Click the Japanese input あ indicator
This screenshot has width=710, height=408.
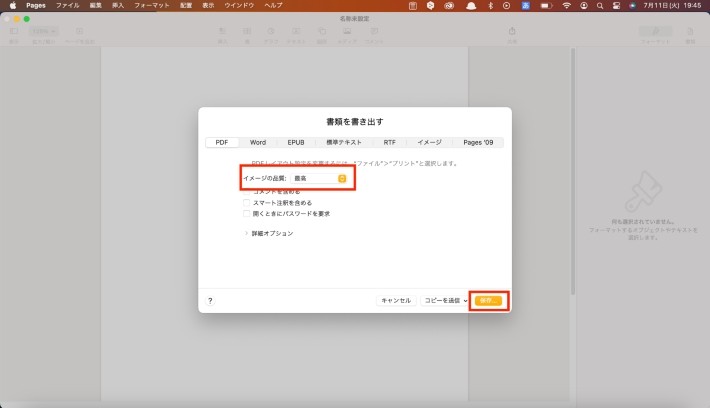click(x=525, y=5)
